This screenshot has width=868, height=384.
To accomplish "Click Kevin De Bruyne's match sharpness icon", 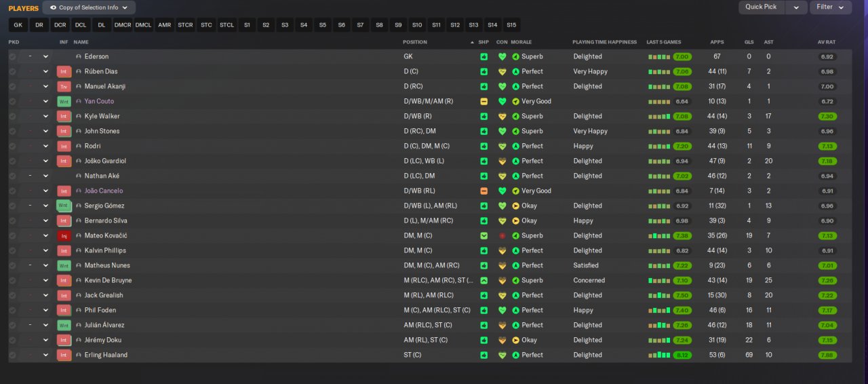I will tap(484, 280).
